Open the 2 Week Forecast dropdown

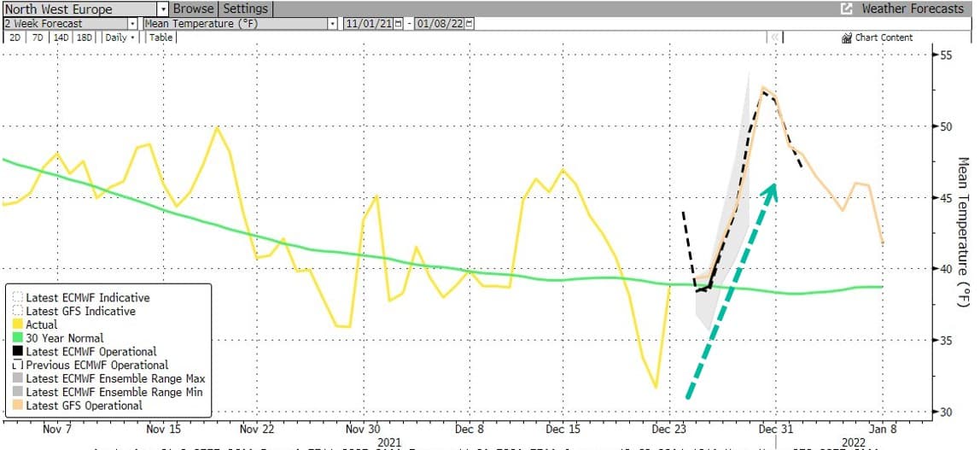(x=132, y=24)
